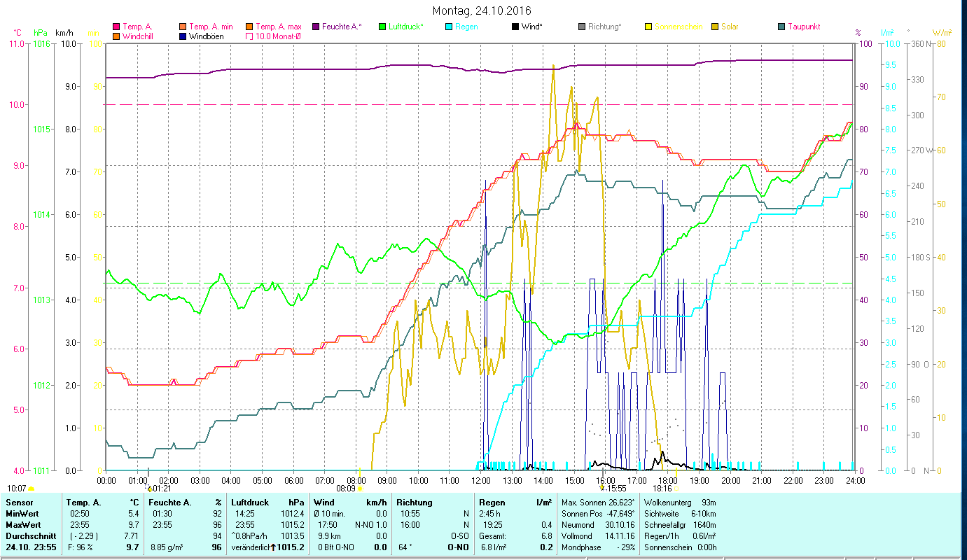Click the purple Feuchte A.* legend swatch
The height and width of the screenshot is (560, 967).
coord(315,27)
